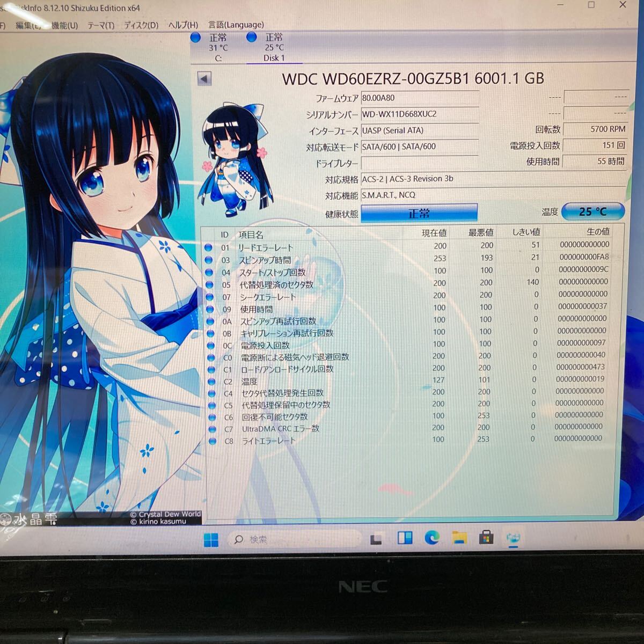644x644 pixels.
Task: Open the Windows Start menu
Action: point(211,540)
